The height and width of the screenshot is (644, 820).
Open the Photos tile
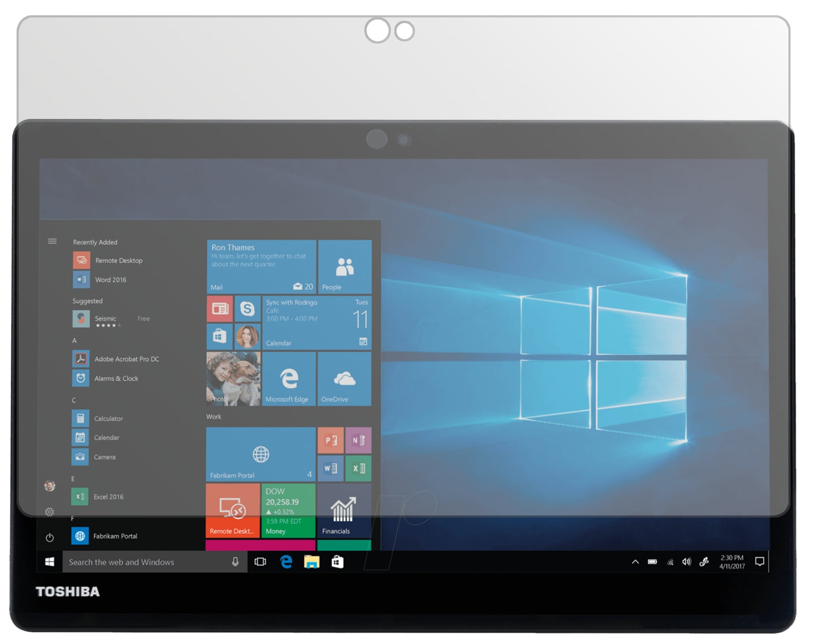(233, 378)
